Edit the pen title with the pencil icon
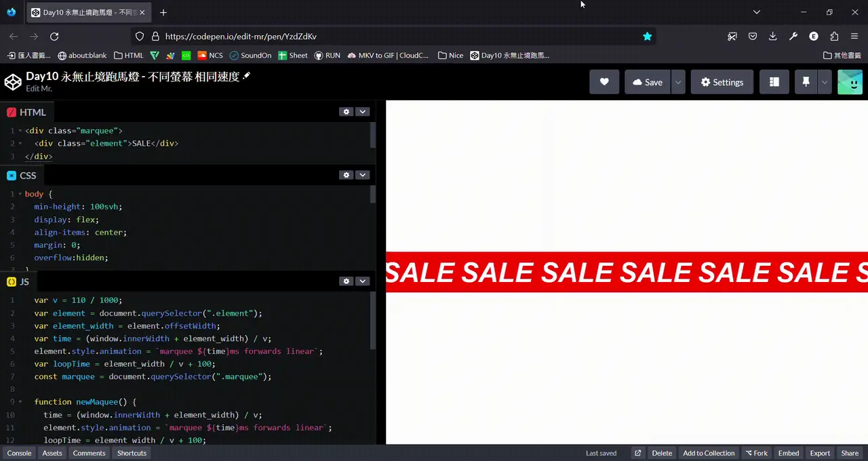Image resolution: width=868 pixels, height=461 pixels. (x=247, y=76)
